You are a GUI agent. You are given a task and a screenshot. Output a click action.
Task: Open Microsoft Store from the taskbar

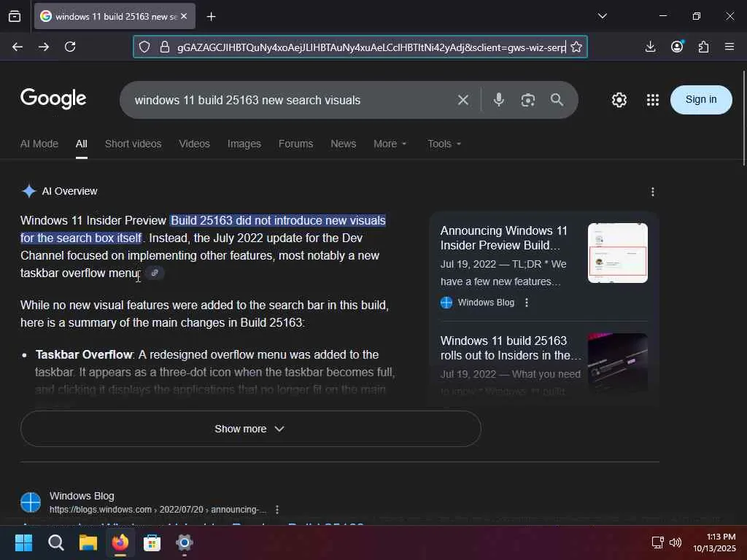152,542
